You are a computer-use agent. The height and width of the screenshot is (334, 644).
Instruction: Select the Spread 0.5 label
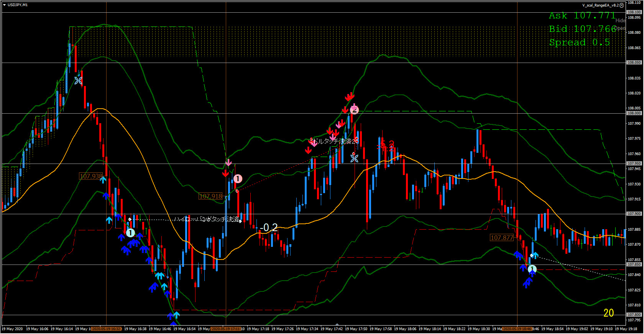click(579, 42)
